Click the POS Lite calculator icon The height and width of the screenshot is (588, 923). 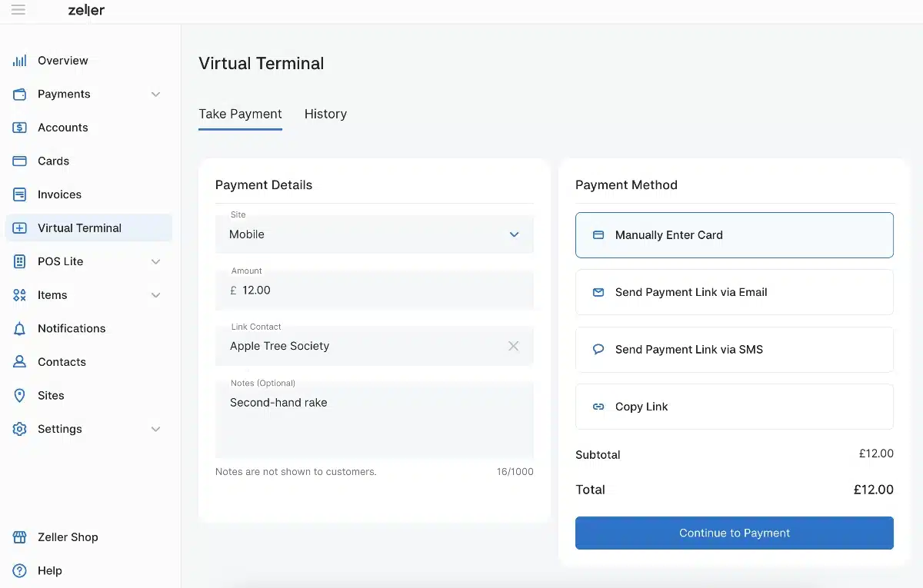(20, 261)
